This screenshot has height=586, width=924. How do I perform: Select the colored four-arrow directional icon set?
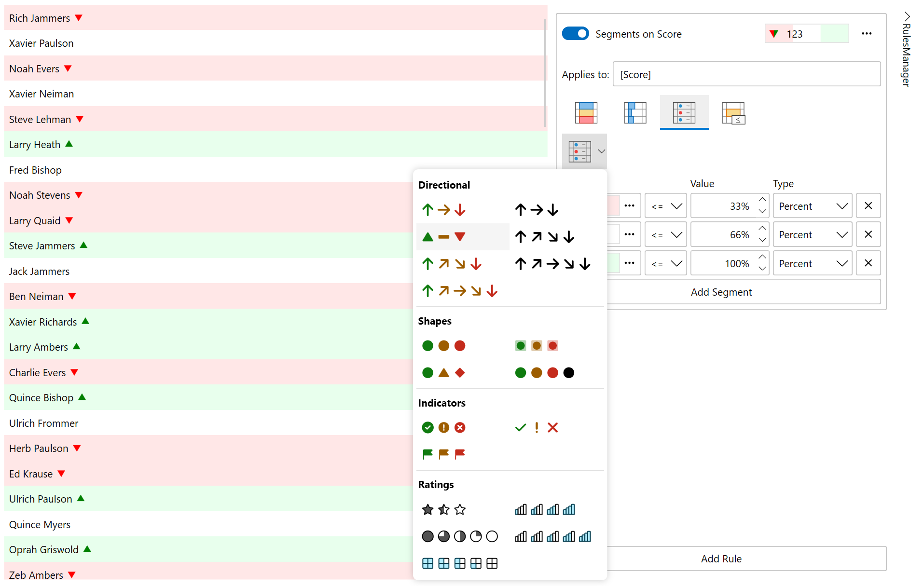click(x=452, y=264)
